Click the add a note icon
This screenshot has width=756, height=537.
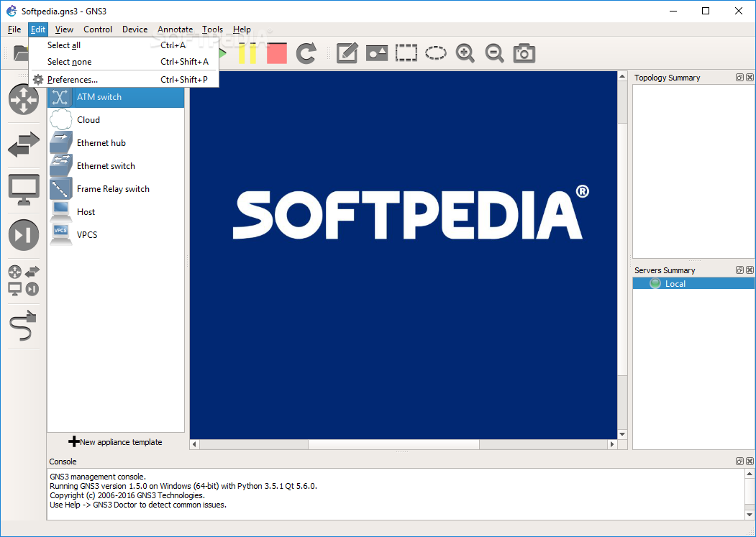(x=347, y=53)
